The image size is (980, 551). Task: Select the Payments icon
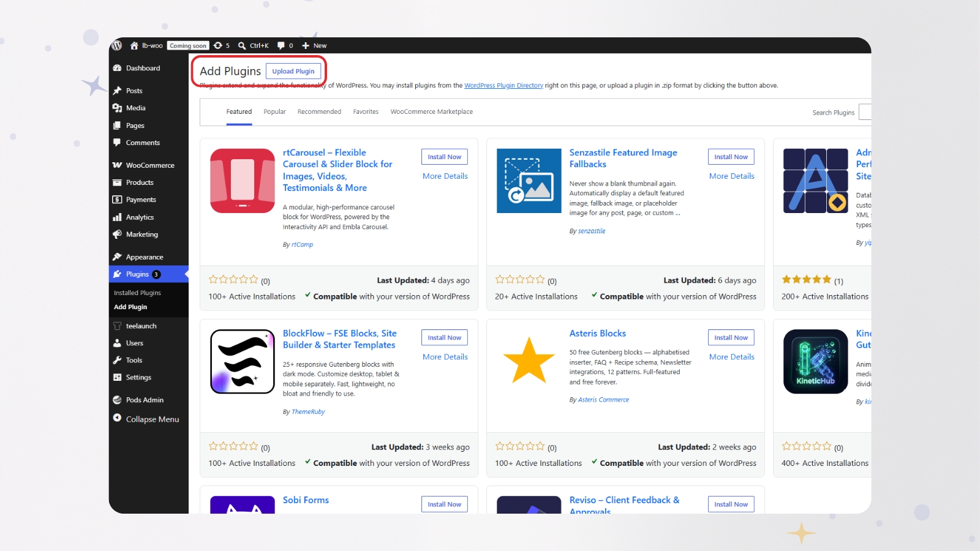(117, 200)
